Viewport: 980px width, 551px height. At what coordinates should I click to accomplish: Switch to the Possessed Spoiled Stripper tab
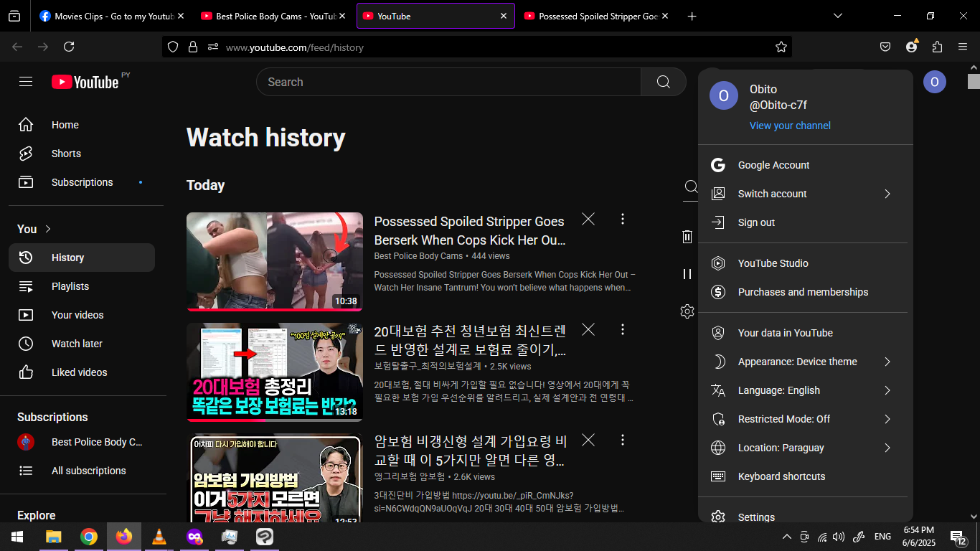597,16
